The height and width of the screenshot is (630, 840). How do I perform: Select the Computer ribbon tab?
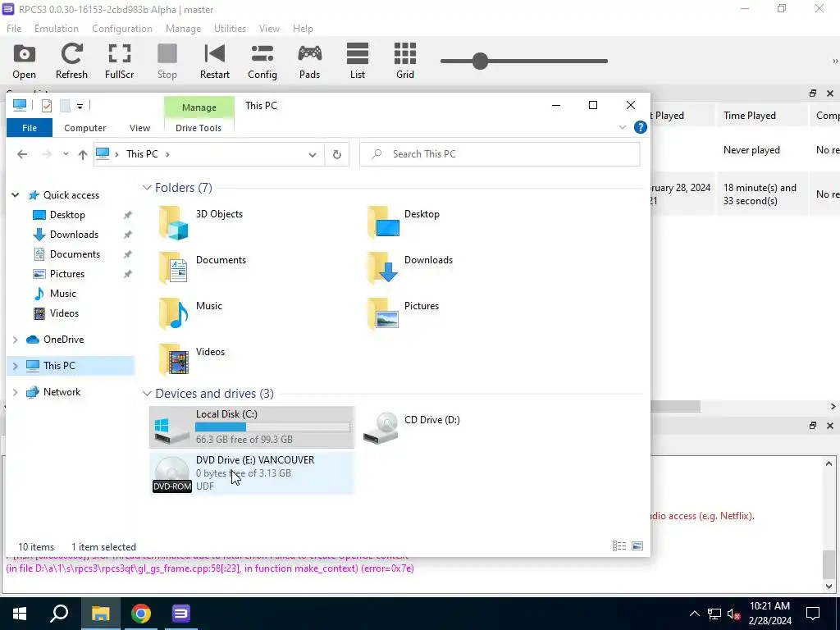click(84, 128)
